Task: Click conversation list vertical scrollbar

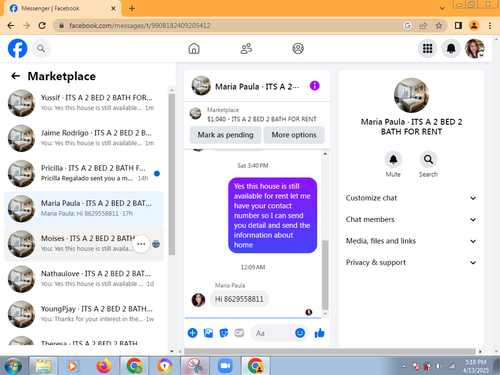Action: click(172, 174)
